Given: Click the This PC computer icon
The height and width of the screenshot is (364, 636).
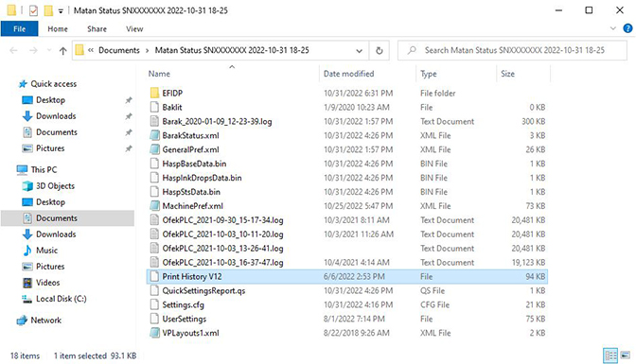Looking at the screenshot, I should [22, 169].
